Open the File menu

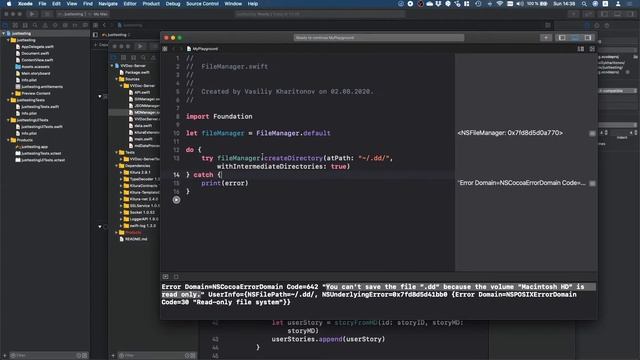[42, 4]
